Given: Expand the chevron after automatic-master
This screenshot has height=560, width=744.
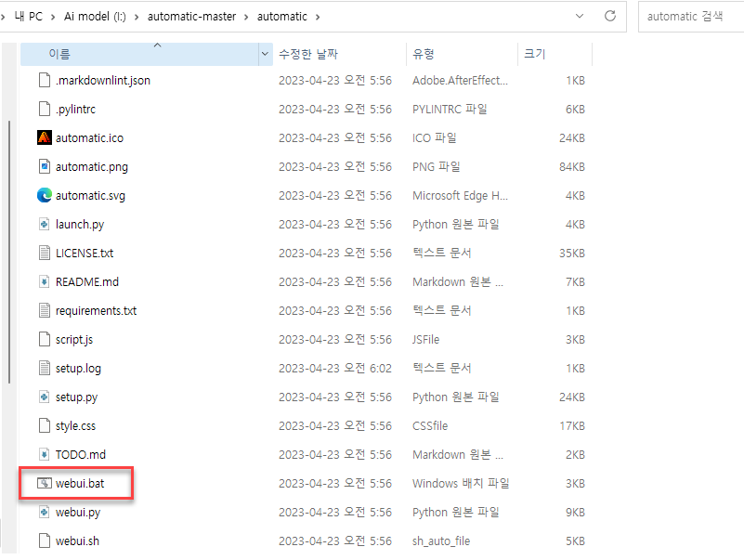Looking at the screenshot, I should (x=246, y=17).
